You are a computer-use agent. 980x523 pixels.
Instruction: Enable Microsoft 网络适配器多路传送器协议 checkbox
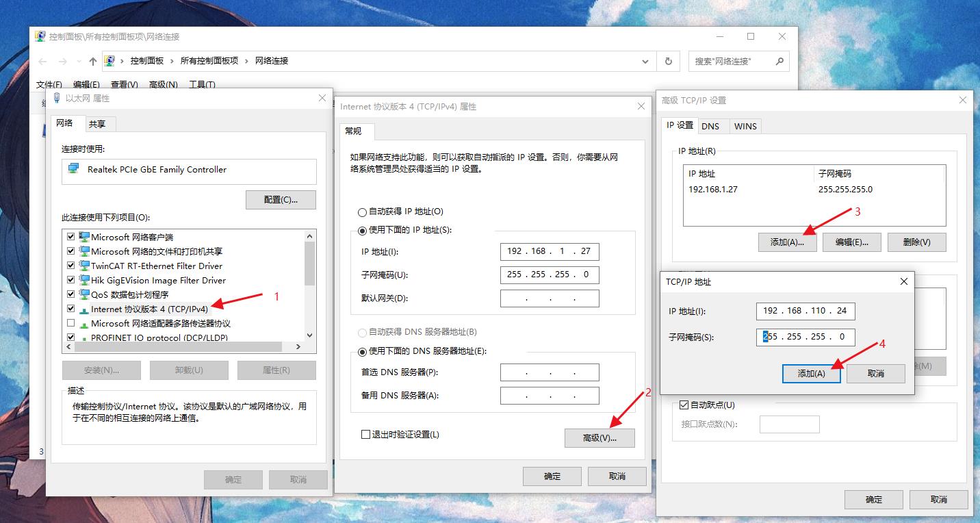click(x=70, y=323)
